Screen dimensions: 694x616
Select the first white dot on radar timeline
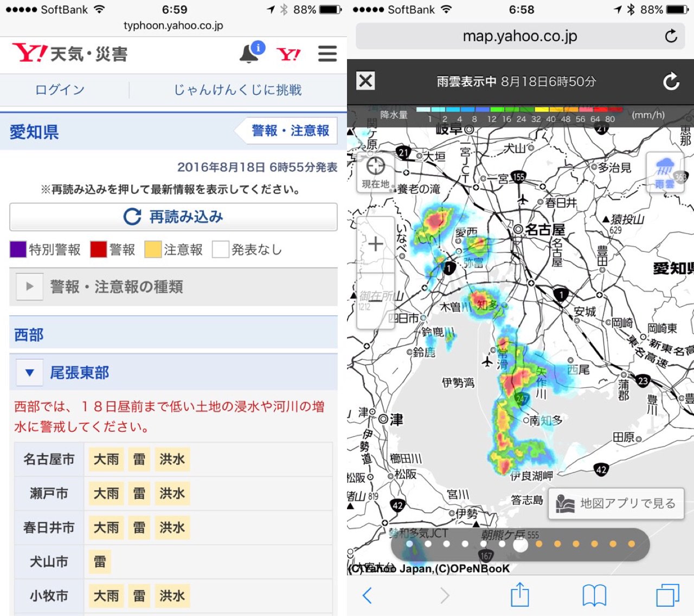point(409,544)
